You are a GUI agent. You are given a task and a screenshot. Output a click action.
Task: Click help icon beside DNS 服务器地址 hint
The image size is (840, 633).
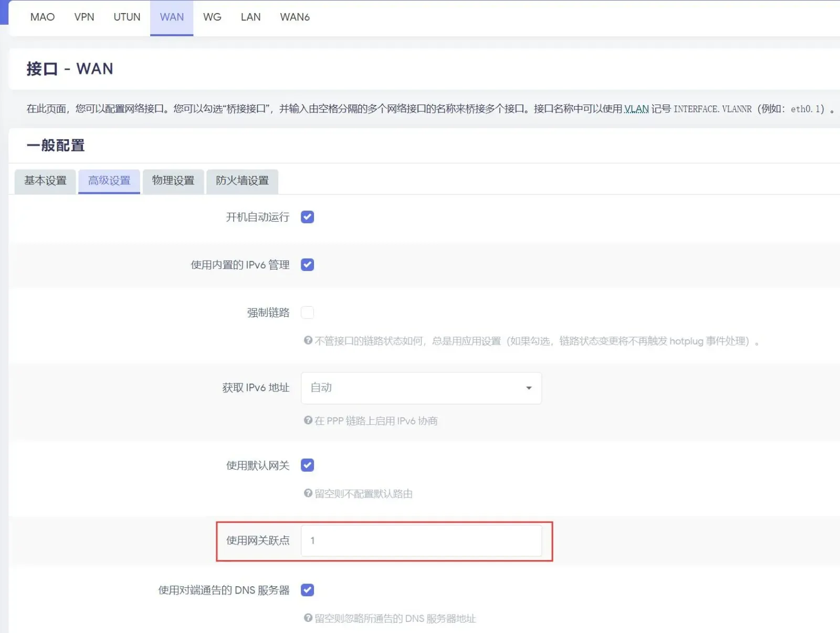308,618
